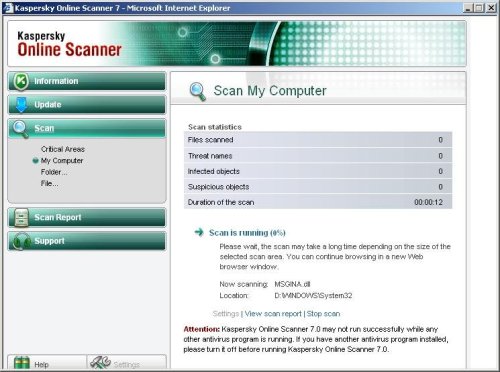Open the Help button at bottom
The width and height of the screenshot is (500, 372).
(x=47, y=363)
